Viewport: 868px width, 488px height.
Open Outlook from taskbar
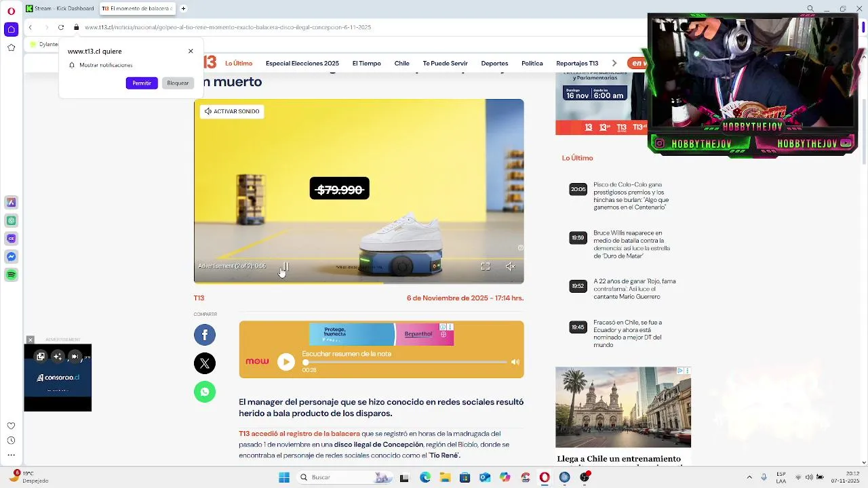coord(485,477)
